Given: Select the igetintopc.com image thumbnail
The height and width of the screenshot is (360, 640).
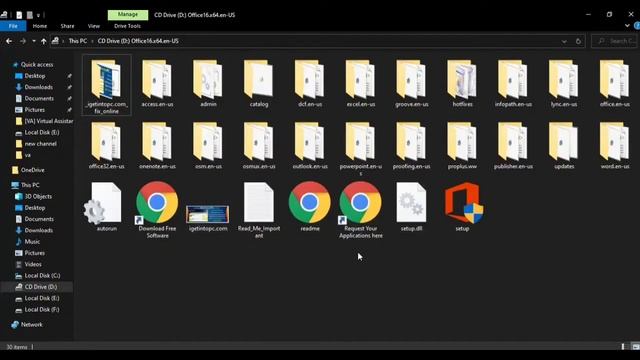Looking at the screenshot, I should point(208,214).
